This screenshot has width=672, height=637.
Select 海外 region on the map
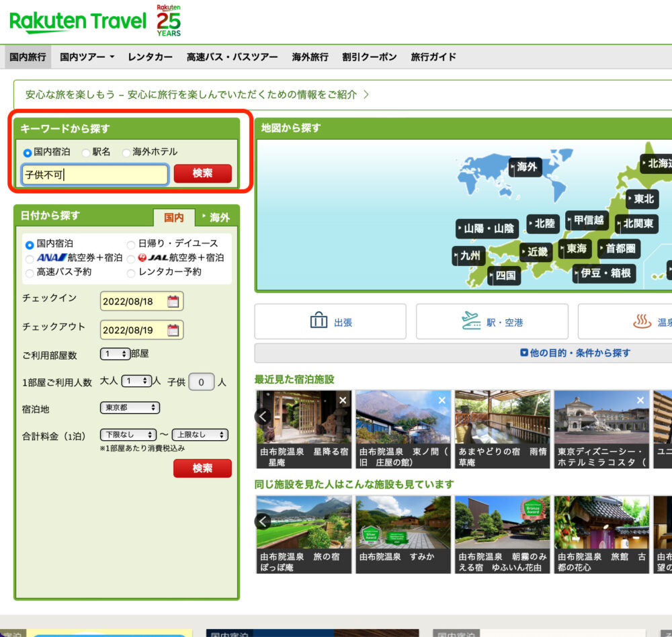[x=526, y=167]
